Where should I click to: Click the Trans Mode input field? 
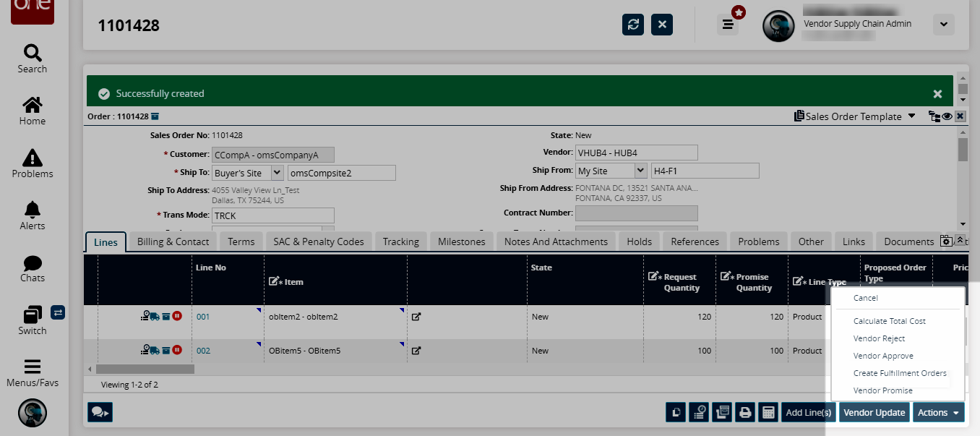[x=272, y=215]
